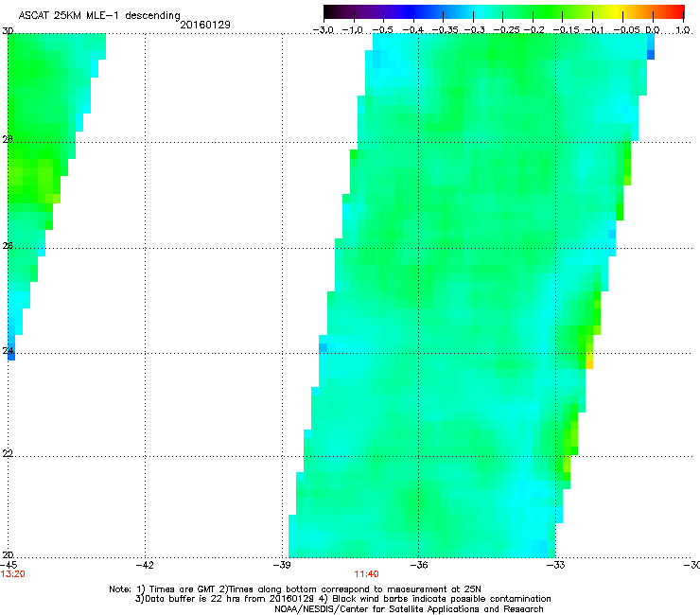The height and width of the screenshot is (615, 700).
Task: Click the colorbar label '-1.0'
Action: tap(353, 30)
